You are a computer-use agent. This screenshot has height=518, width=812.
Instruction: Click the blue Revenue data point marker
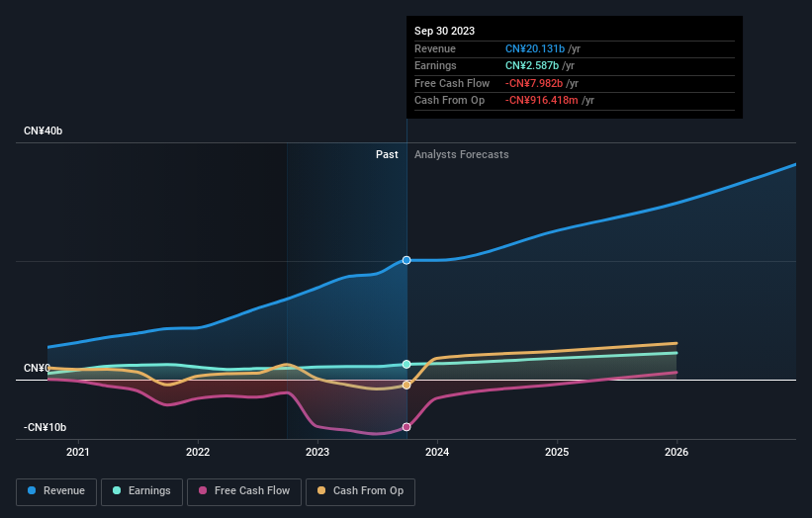(406, 260)
